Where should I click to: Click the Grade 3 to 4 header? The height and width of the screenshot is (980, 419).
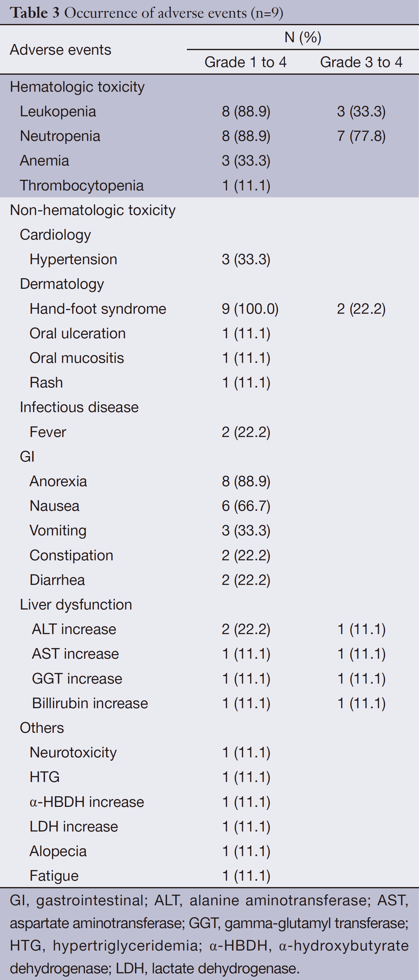[x=361, y=62]
